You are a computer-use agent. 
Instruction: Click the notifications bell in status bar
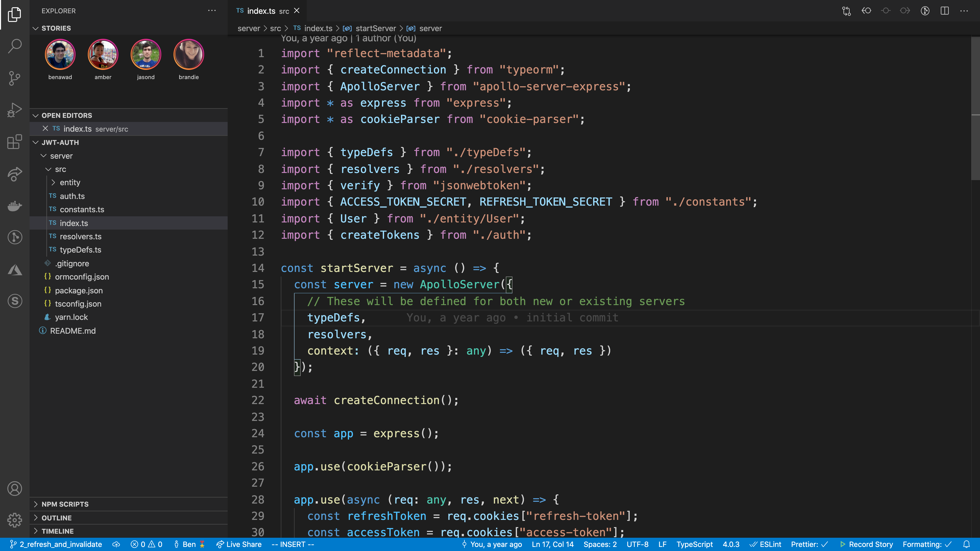(967, 544)
